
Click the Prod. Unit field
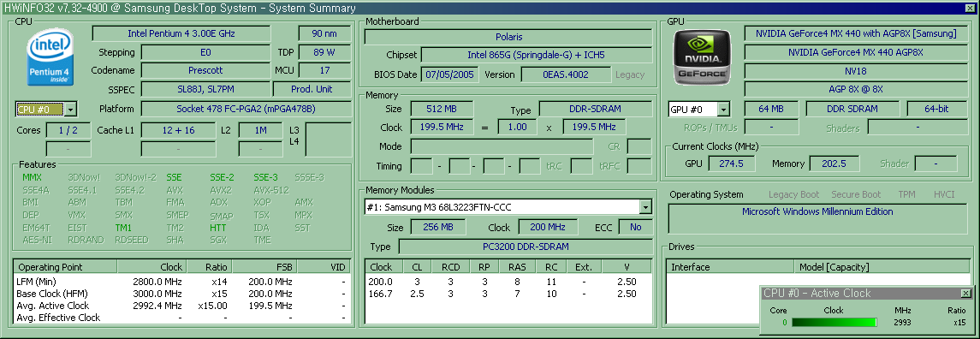click(x=312, y=89)
